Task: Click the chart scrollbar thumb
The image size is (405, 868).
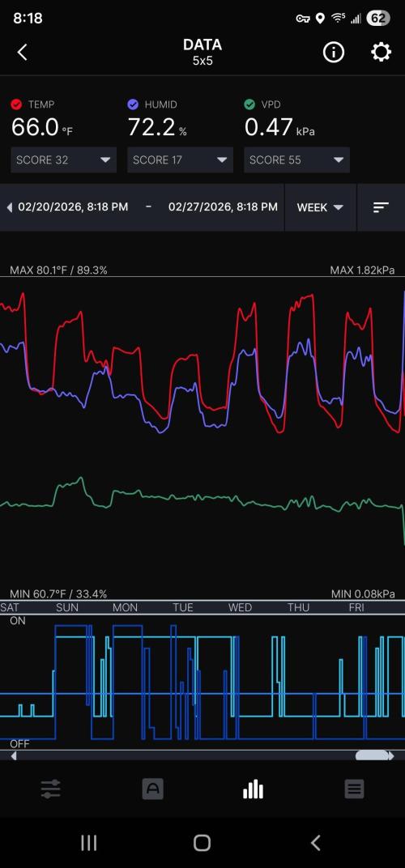Action: pos(372,755)
